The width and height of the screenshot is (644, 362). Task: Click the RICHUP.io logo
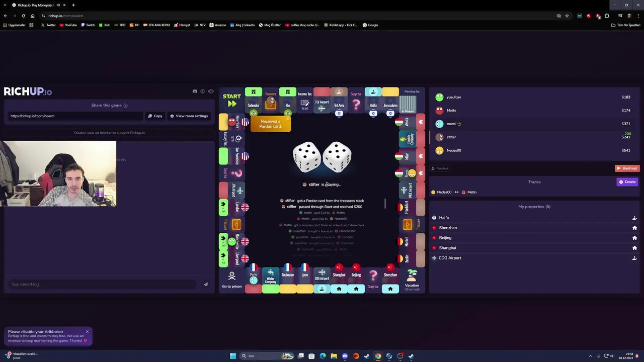pos(28,92)
